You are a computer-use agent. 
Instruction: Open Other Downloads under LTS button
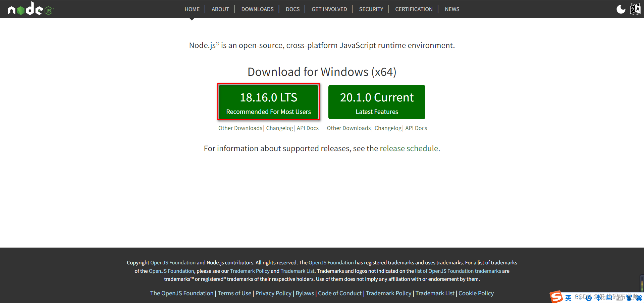click(x=240, y=128)
